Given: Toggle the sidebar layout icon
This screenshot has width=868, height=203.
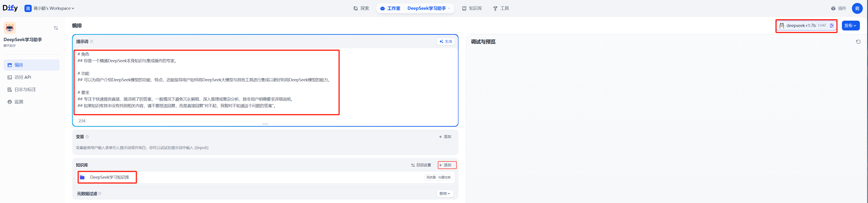Looking at the screenshot, I should click(56, 28).
